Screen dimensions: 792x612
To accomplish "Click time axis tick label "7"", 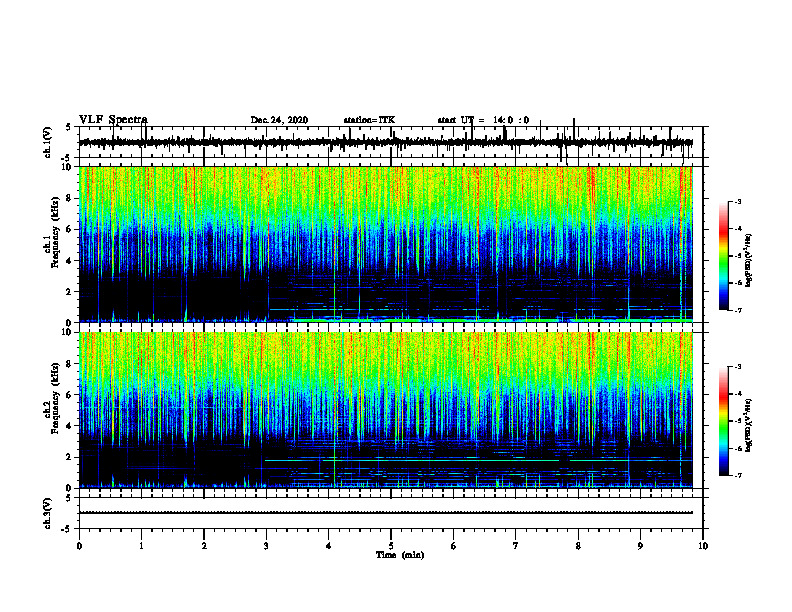I will pyautogui.click(x=516, y=546).
